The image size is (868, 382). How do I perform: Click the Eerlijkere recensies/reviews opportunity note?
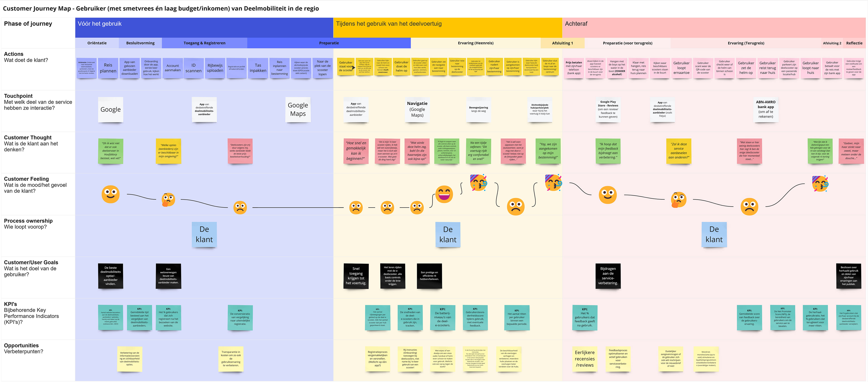(x=585, y=359)
